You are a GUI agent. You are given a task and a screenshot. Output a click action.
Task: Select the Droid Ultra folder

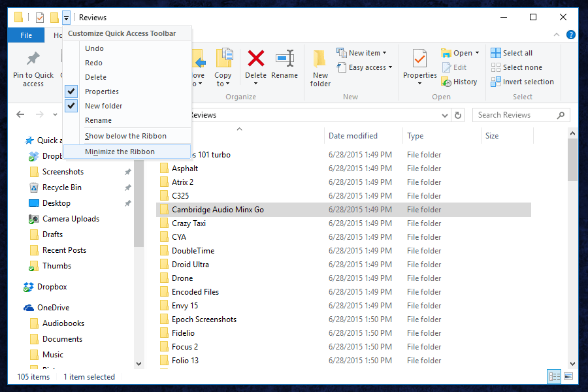tap(190, 265)
